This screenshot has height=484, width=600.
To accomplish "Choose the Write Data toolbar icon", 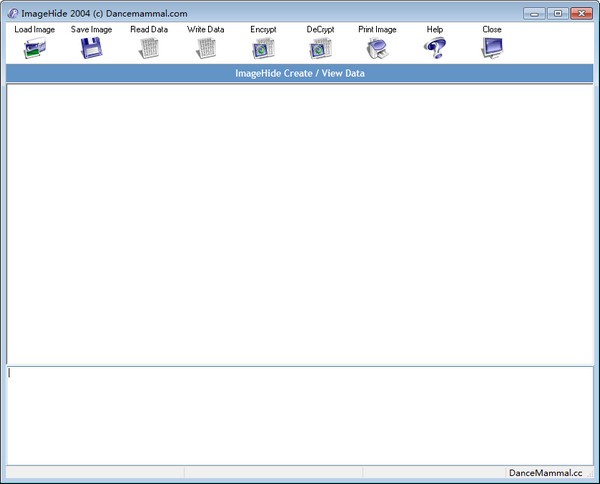I will 206,48.
